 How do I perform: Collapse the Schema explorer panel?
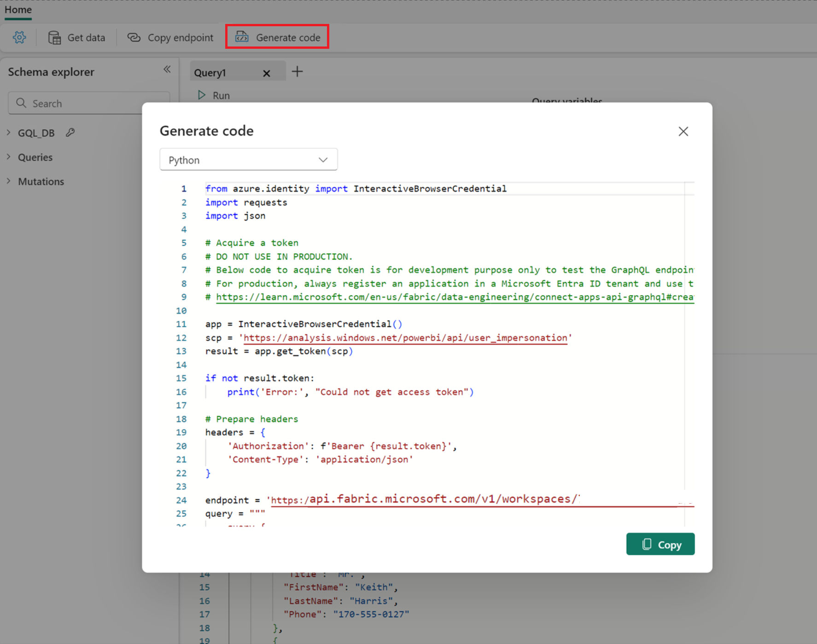(x=167, y=70)
